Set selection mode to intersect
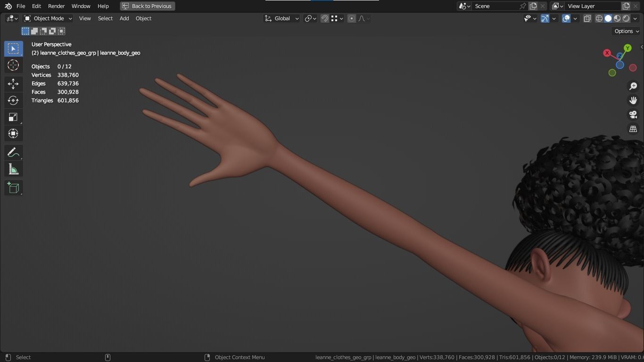Screen dimensions: 644x362 pyautogui.click(x=61, y=31)
